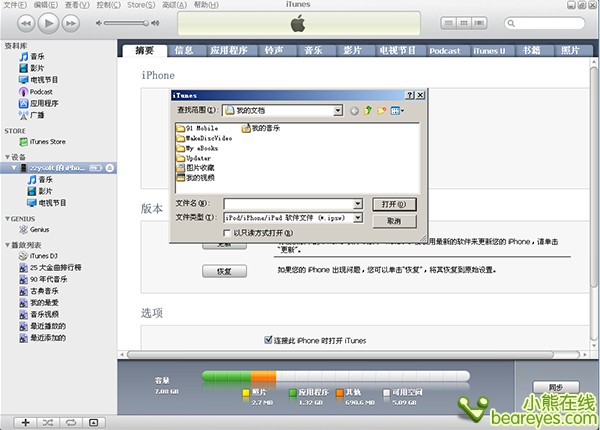Open the 控制(C) menu

coord(108,5)
